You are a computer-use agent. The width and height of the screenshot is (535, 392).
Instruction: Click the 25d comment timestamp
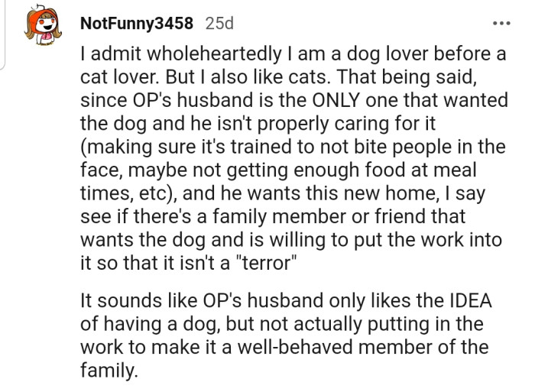pyautogui.click(x=220, y=23)
